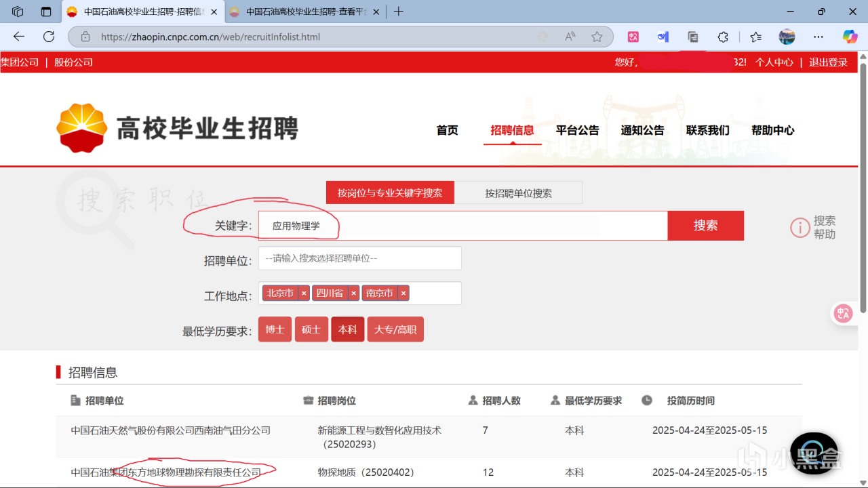Open the browser profile avatar
The width and height of the screenshot is (868, 488).
(x=787, y=37)
